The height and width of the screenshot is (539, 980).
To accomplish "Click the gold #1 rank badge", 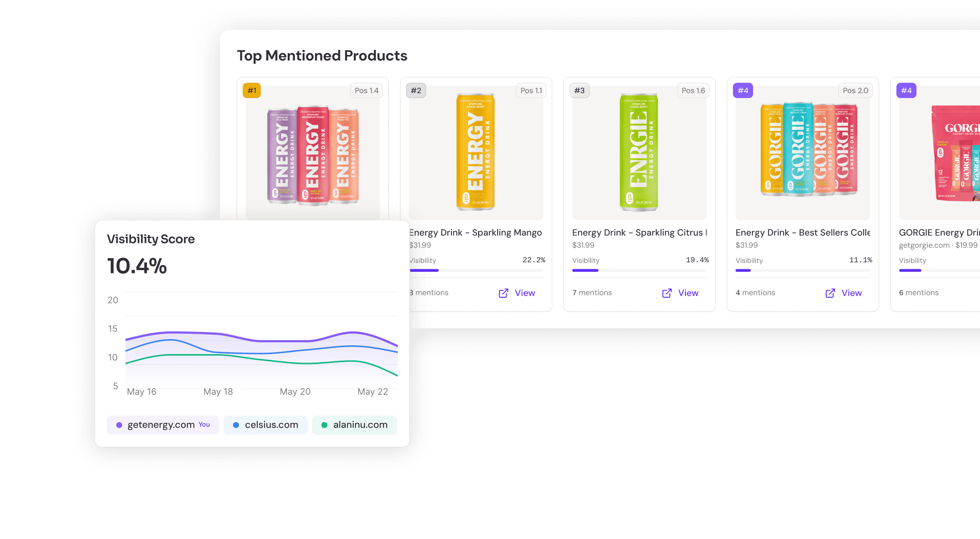I will [x=252, y=91].
